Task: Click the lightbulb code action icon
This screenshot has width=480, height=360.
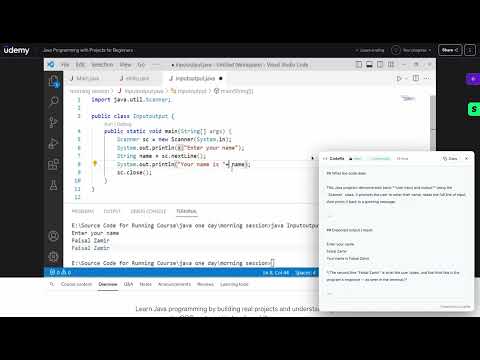Action: pos(95,164)
